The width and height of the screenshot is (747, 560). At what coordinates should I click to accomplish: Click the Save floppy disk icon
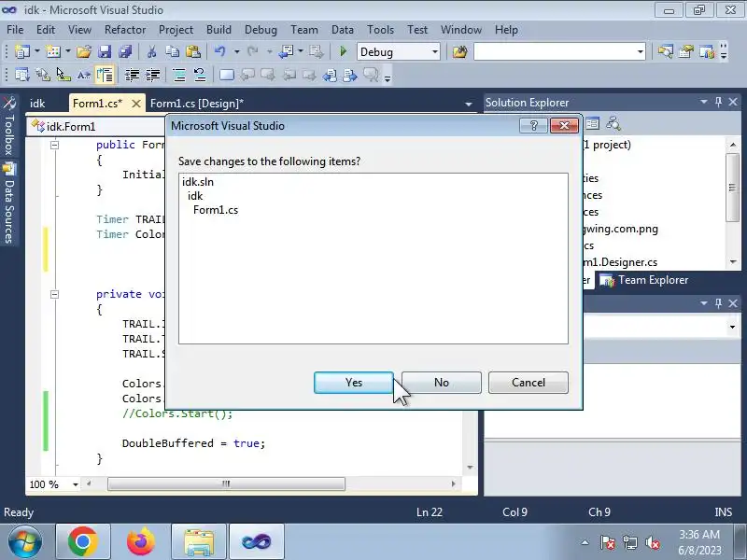click(105, 51)
